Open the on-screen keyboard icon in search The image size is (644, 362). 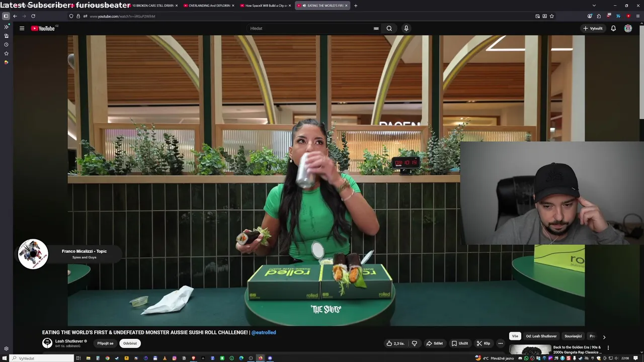pyautogui.click(x=376, y=28)
